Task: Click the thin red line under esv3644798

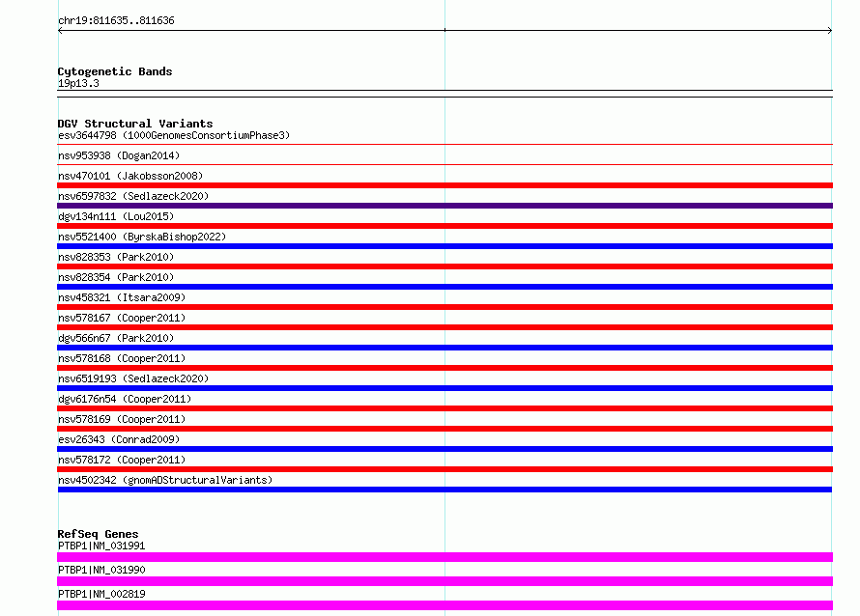Action: pos(444,145)
